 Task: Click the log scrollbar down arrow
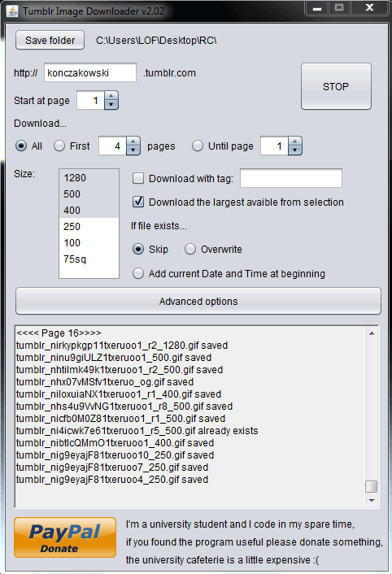tap(372, 500)
